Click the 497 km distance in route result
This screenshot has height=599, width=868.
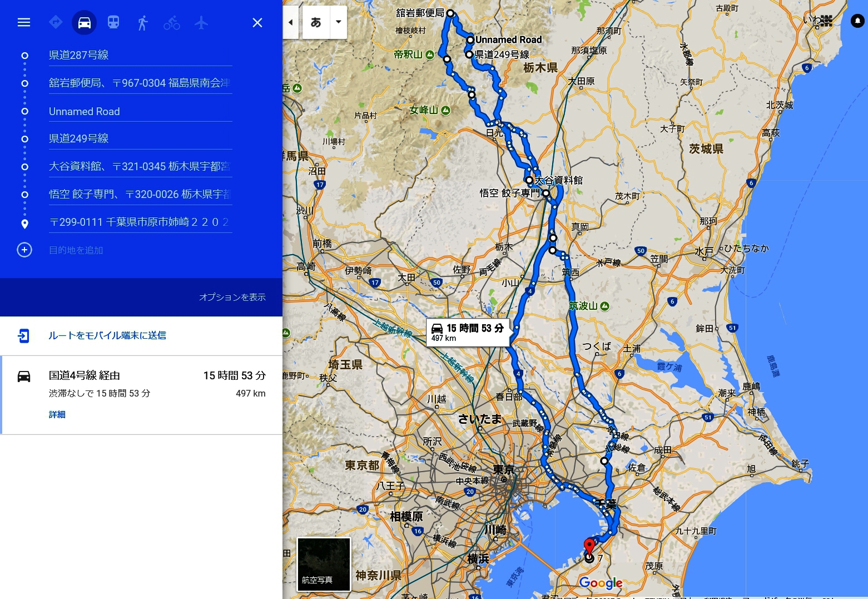pos(251,393)
